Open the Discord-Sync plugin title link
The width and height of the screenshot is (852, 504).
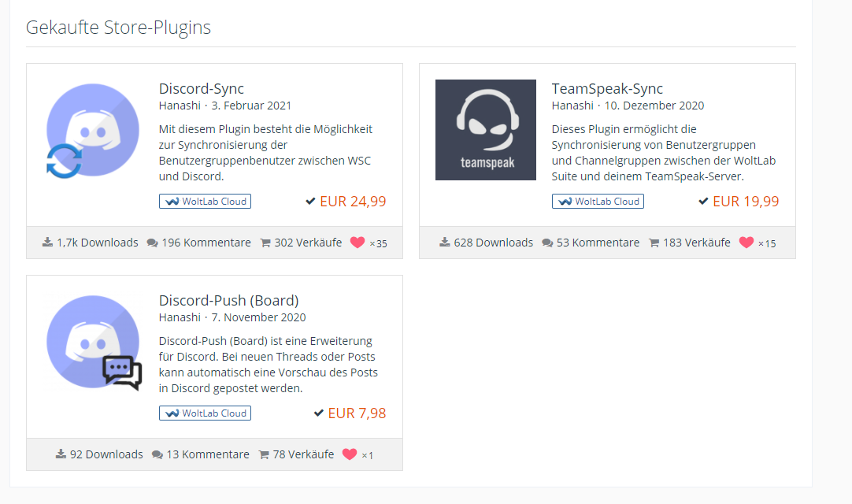pyautogui.click(x=202, y=88)
